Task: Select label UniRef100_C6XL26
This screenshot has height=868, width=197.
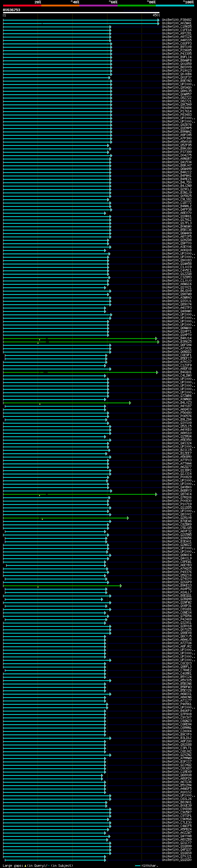Action: [x=177, y=799]
